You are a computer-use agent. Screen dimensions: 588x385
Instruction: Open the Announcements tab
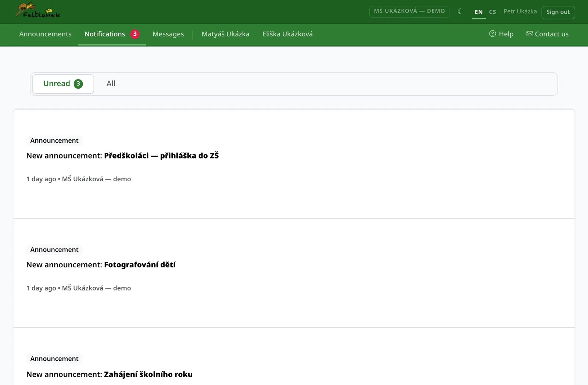45,34
